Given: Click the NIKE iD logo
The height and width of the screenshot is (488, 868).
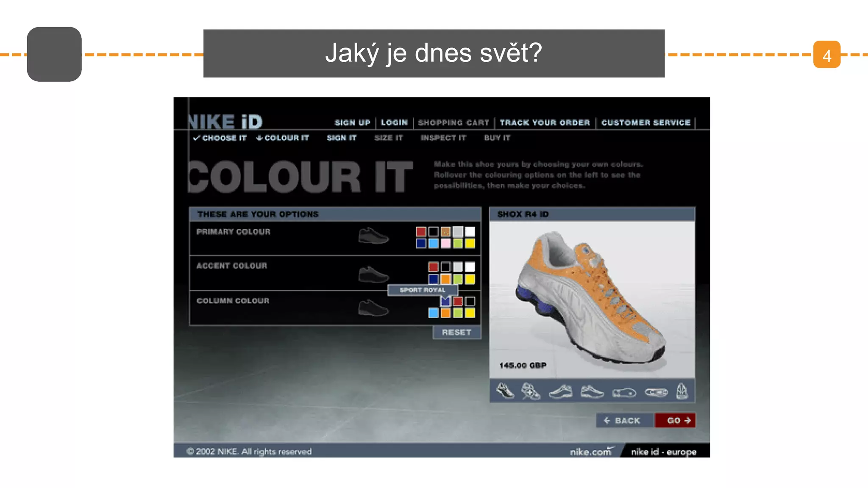Looking at the screenshot, I should coord(225,122).
